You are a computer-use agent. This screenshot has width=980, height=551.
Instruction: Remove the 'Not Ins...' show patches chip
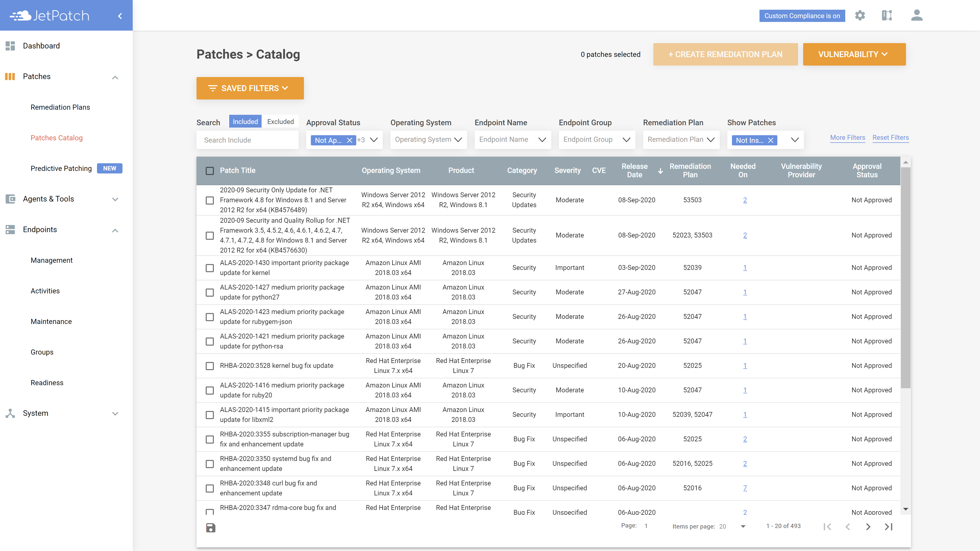pyautogui.click(x=770, y=140)
